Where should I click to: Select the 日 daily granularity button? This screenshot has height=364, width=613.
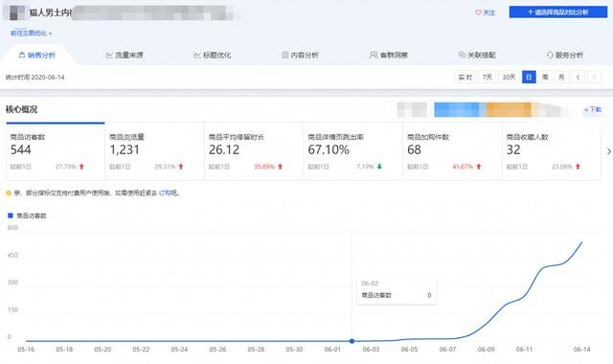pyautogui.click(x=529, y=77)
